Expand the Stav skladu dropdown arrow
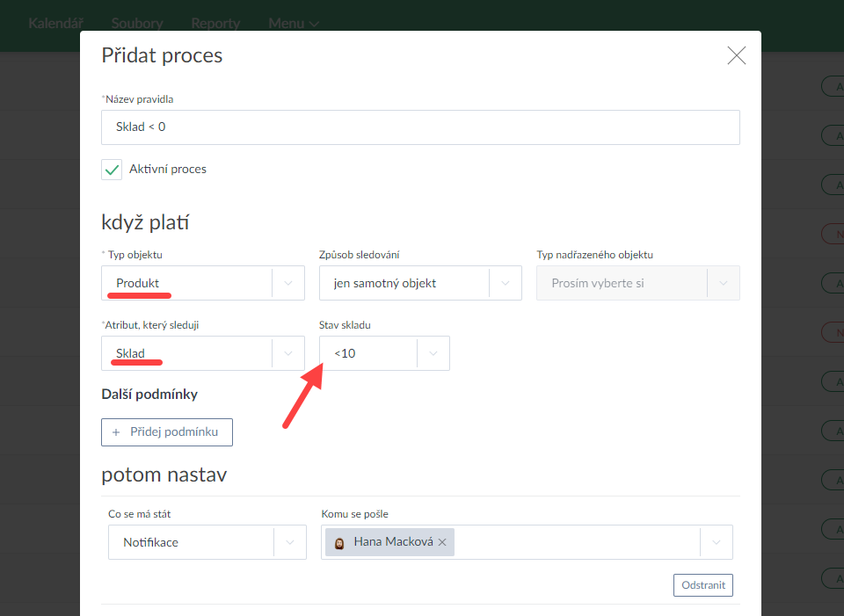Viewport: 844px width, 616px height. tap(433, 354)
